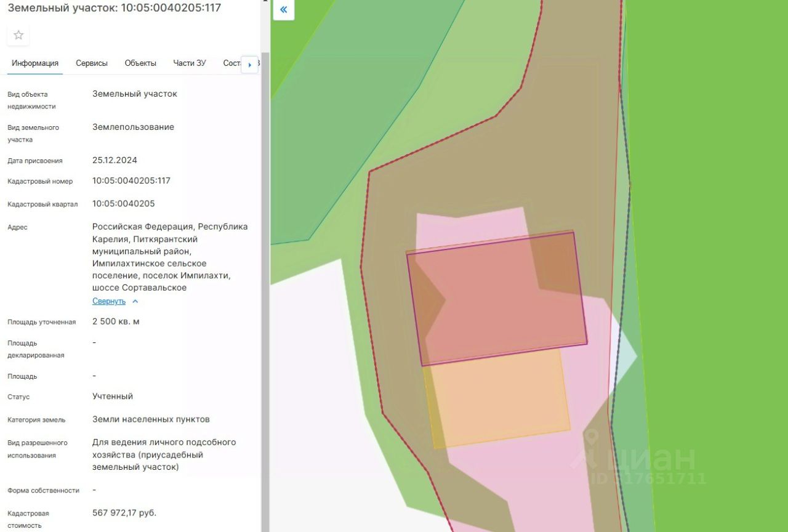This screenshot has width=788, height=532.
Task: Click the Форма собственности label
Action: [43, 491]
